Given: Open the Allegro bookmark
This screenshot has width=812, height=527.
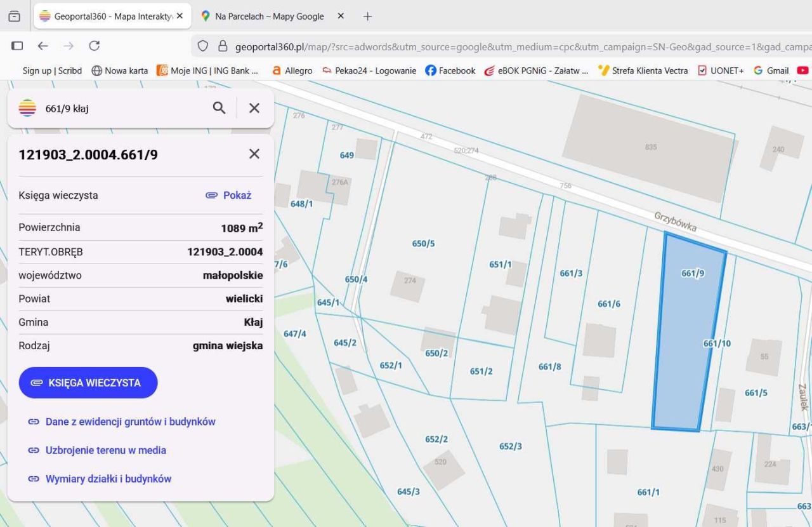Looking at the screenshot, I should click(x=292, y=70).
